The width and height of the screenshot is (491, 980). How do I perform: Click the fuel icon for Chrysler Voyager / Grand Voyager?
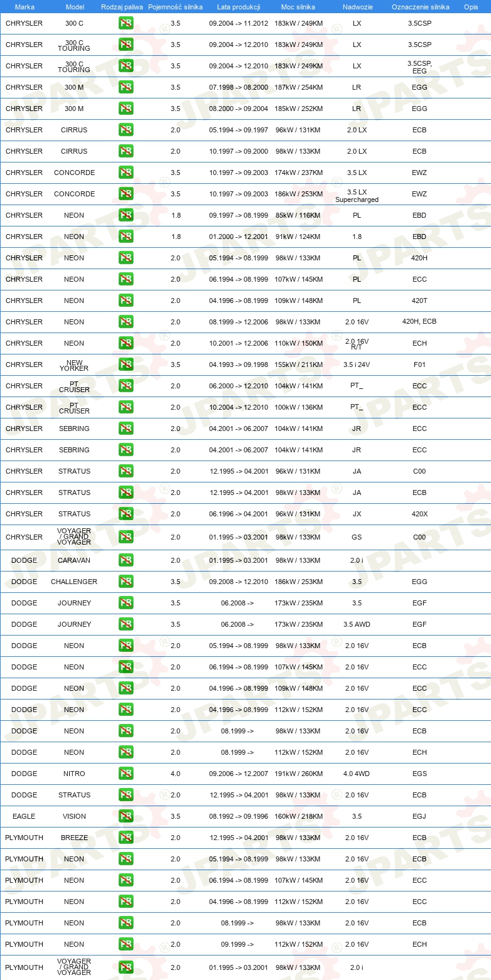pos(126,537)
